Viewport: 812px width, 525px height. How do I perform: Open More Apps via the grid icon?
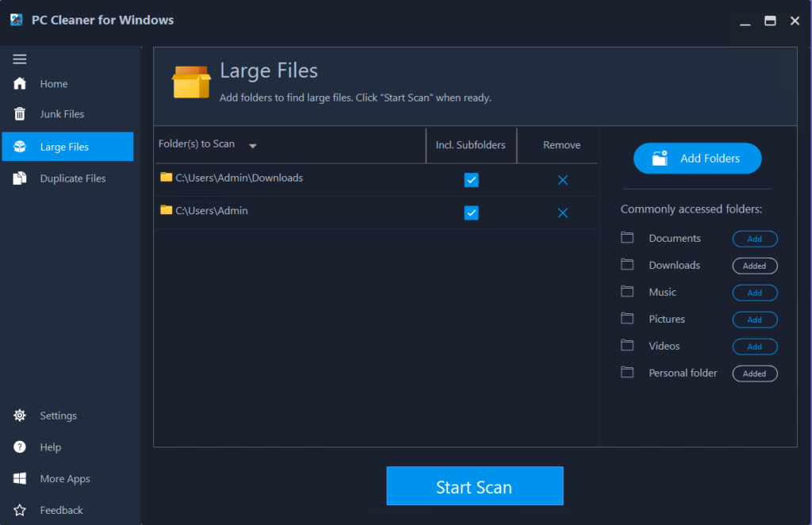click(x=19, y=478)
